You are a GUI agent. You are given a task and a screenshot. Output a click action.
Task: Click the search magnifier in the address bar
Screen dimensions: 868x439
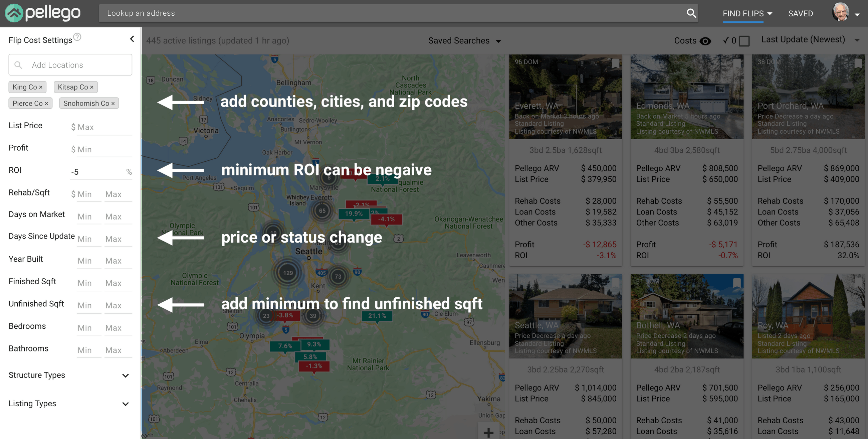pos(691,13)
